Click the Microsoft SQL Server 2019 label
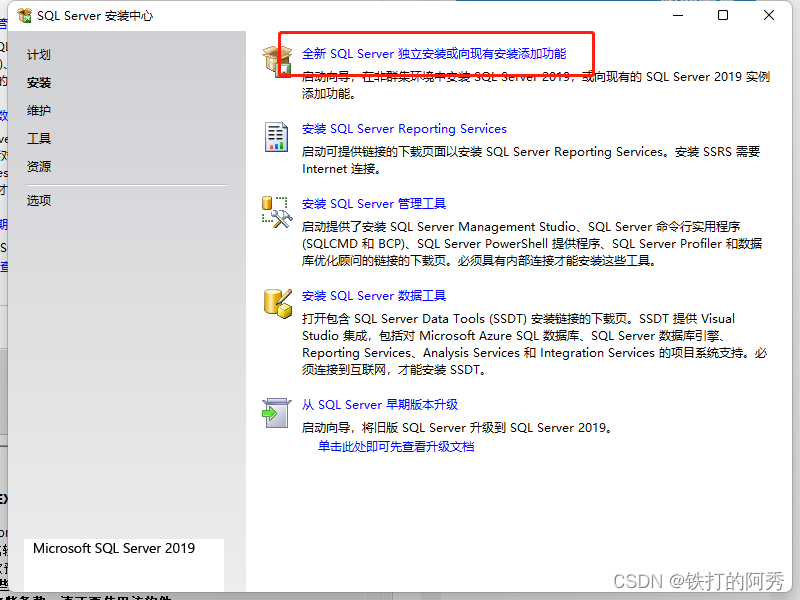 pyautogui.click(x=114, y=548)
